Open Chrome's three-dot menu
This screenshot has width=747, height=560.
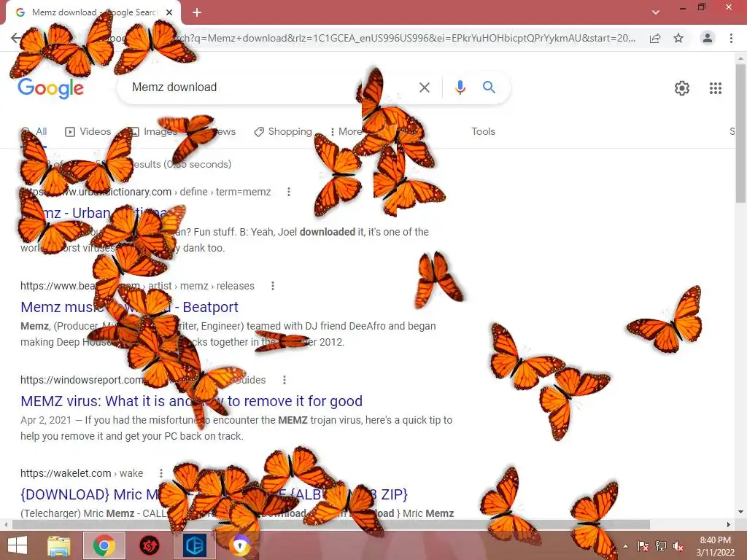(x=731, y=38)
